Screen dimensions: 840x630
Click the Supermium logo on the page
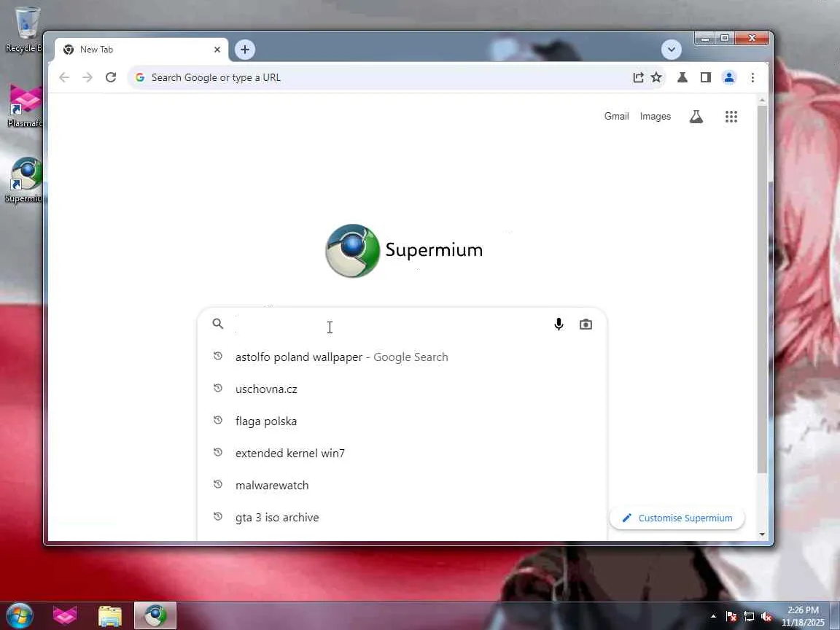pyautogui.click(x=405, y=250)
